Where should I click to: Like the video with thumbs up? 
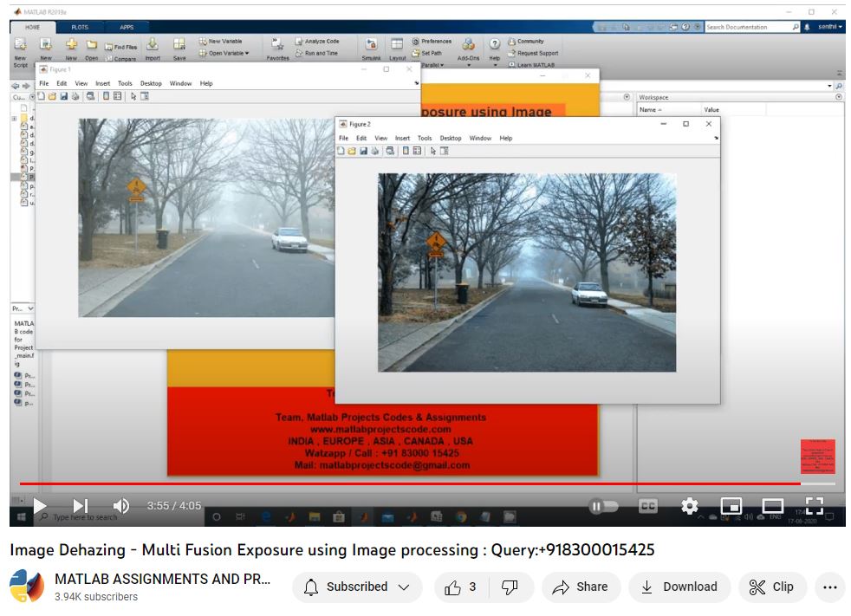tap(460, 587)
